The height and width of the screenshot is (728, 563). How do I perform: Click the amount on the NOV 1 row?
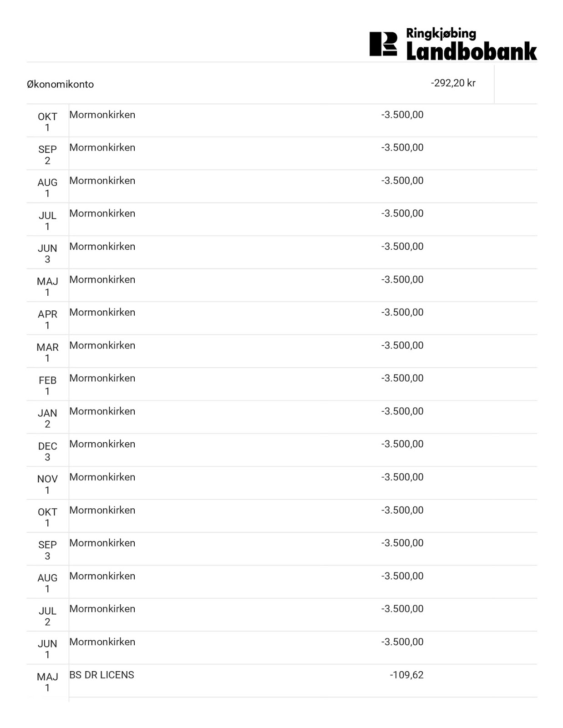(x=402, y=477)
